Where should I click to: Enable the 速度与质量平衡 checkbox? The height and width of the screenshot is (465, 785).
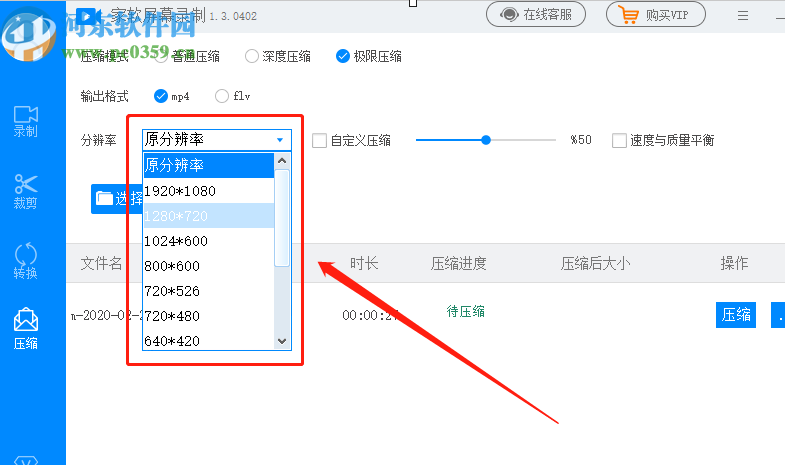(619, 141)
